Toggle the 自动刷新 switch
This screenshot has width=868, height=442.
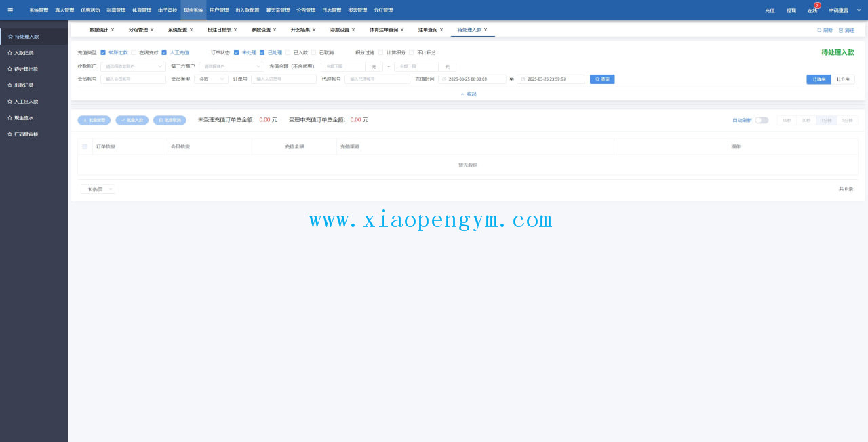pos(762,120)
